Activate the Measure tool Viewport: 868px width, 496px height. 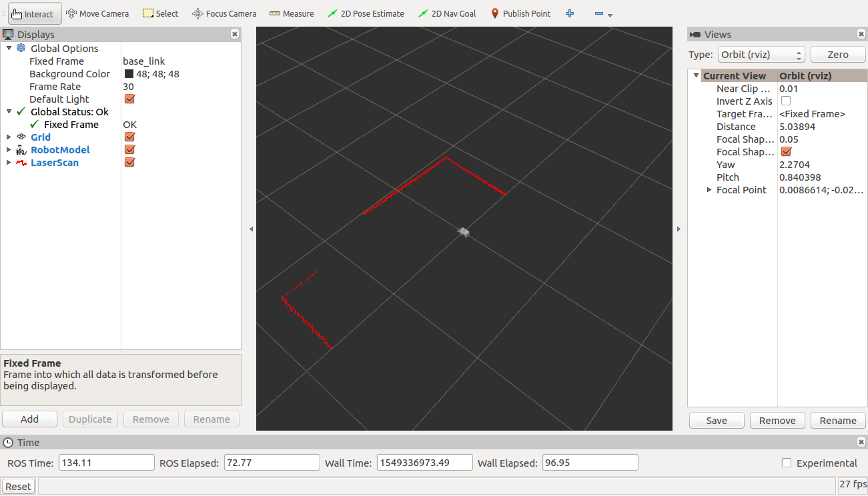pyautogui.click(x=292, y=13)
